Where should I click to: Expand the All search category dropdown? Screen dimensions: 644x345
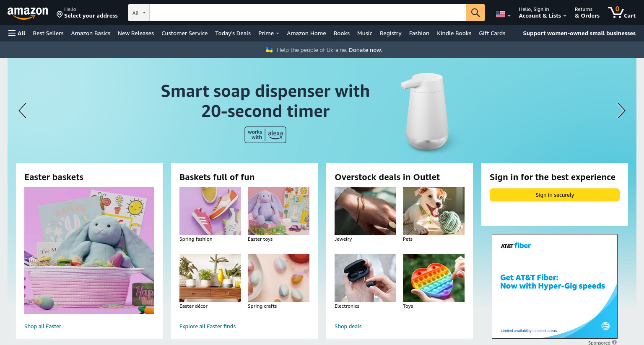click(139, 13)
